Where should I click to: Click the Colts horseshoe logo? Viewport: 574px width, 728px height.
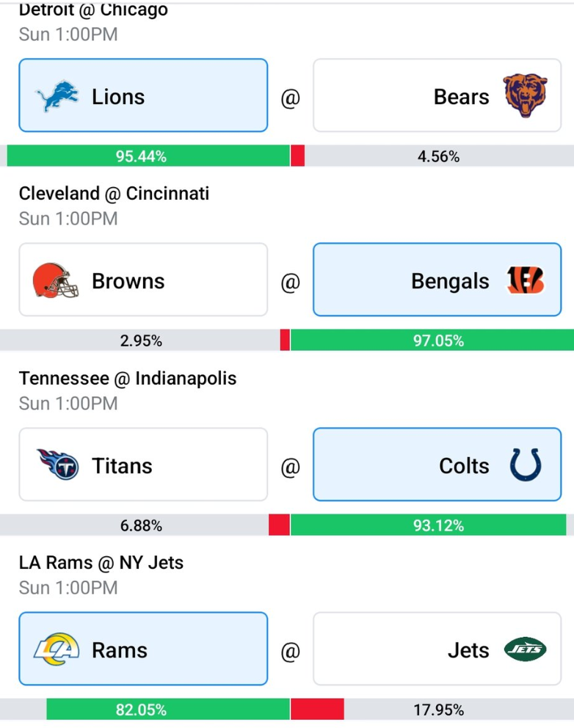526,465
